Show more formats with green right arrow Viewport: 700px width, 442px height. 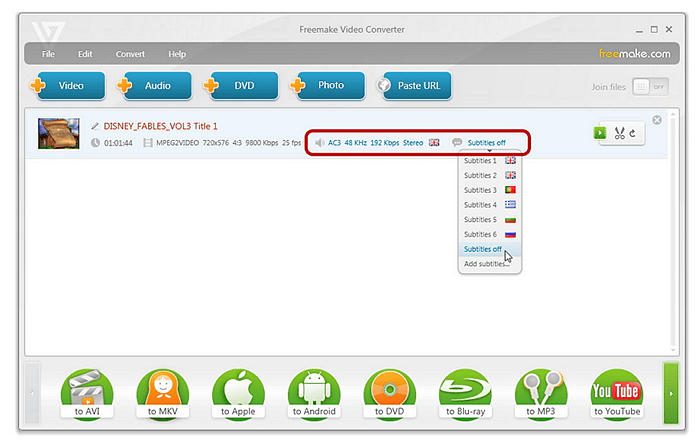pyautogui.click(x=671, y=393)
